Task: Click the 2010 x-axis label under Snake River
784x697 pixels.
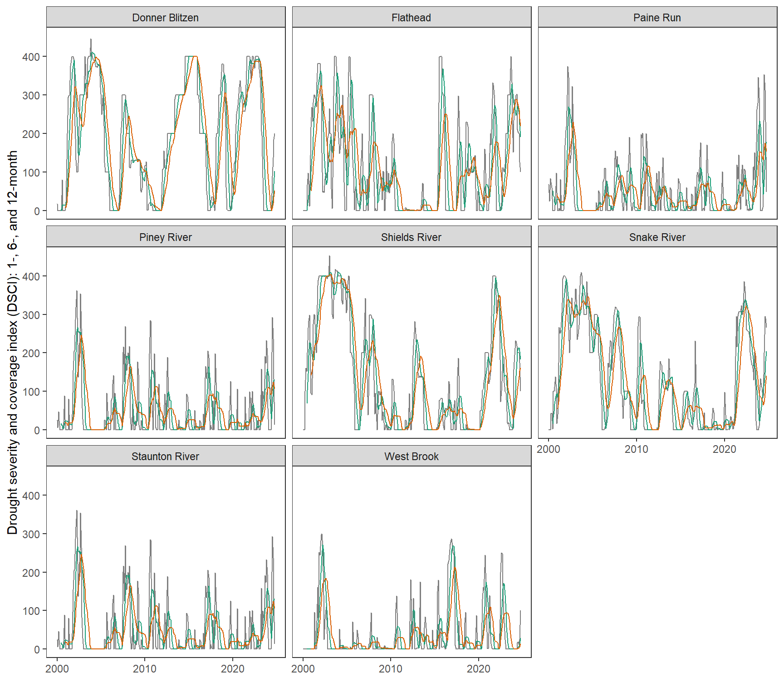Action: (637, 449)
